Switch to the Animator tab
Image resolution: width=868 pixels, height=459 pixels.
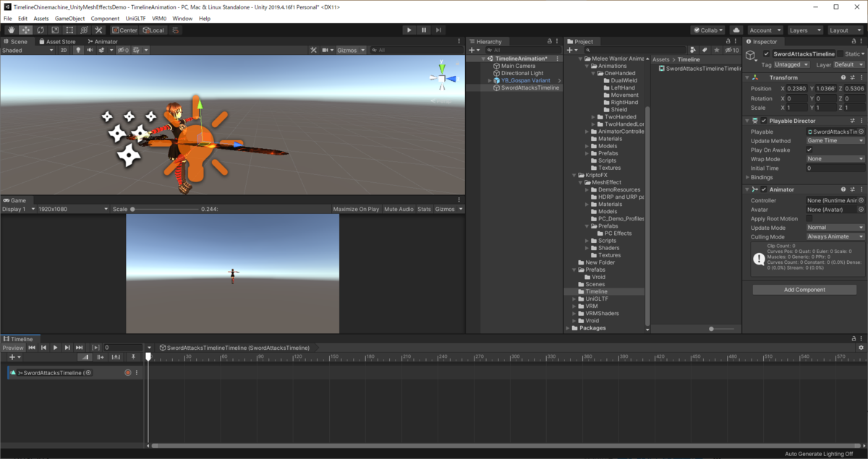(103, 41)
